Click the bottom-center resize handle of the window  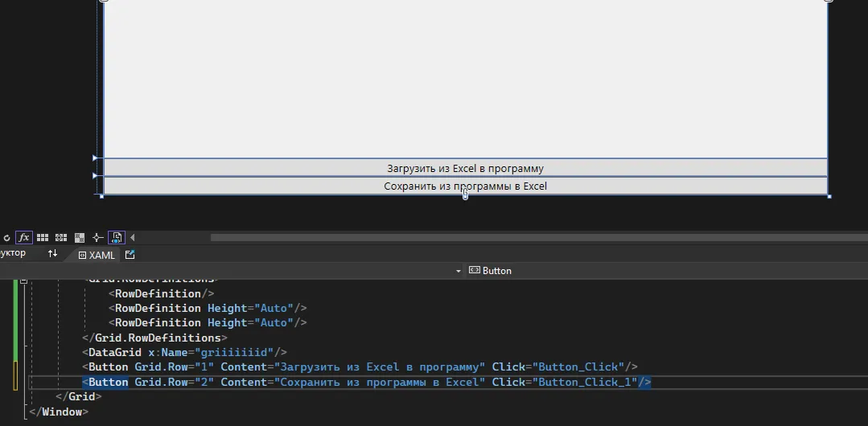[x=465, y=195]
